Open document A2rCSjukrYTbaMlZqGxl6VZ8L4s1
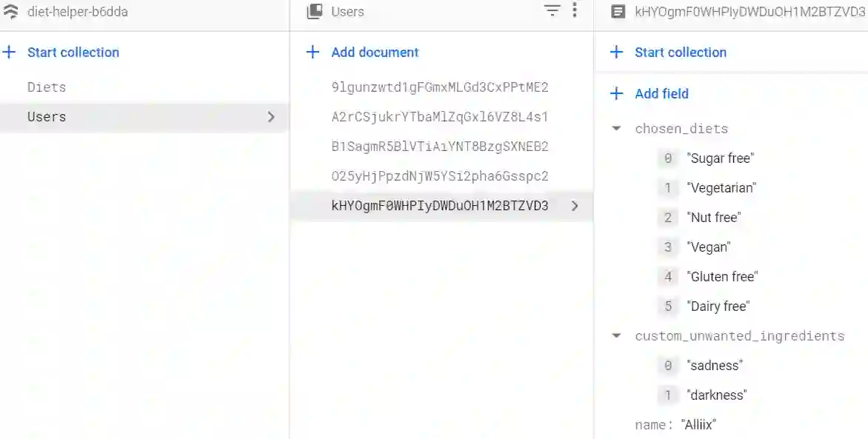Screen dimensions: 868x439 (x=440, y=117)
